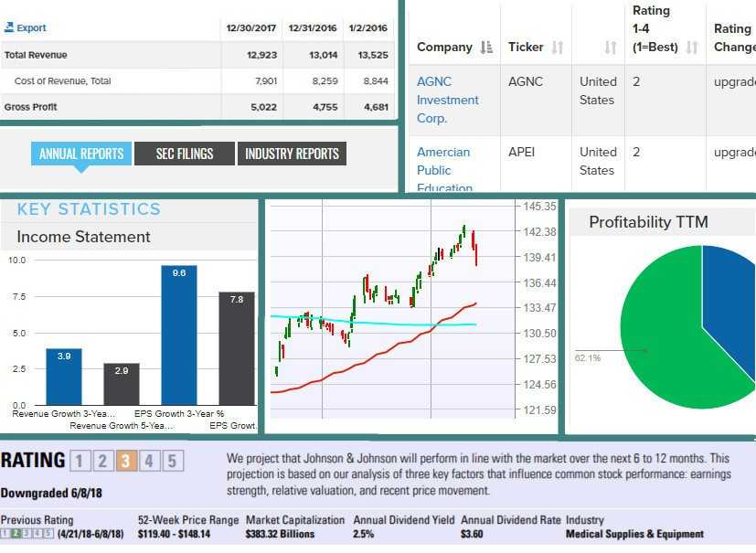Click the Income Statement heading
The height and width of the screenshot is (553, 756).
[83, 237]
